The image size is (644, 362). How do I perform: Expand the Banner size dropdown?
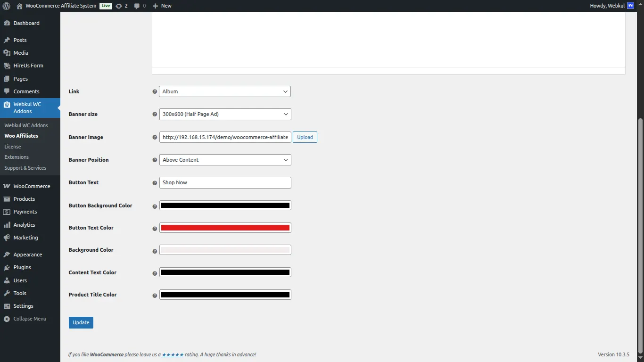pyautogui.click(x=225, y=114)
